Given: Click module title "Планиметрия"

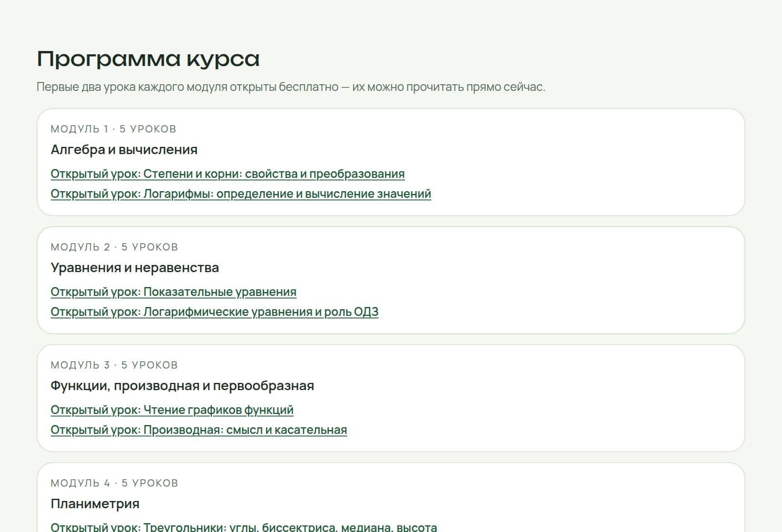Looking at the screenshot, I should [95, 504].
